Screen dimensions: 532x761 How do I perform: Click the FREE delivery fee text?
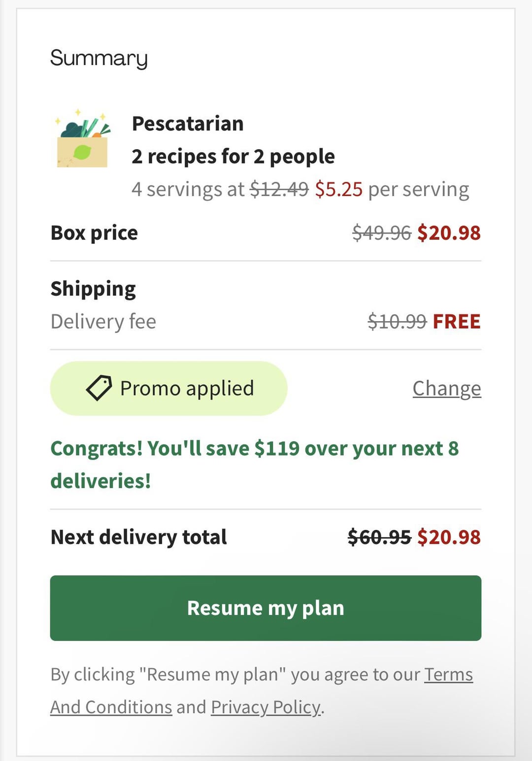[456, 322]
